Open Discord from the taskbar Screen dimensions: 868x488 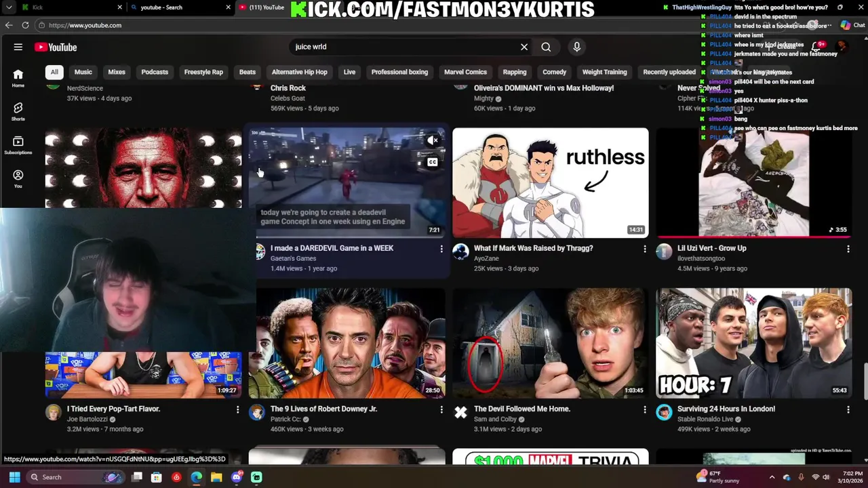coord(236,477)
